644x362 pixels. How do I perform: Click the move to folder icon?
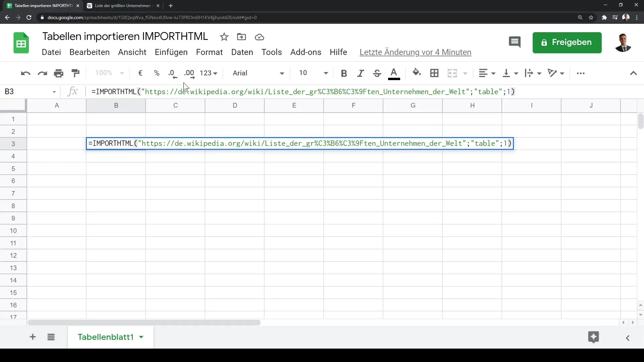(241, 37)
